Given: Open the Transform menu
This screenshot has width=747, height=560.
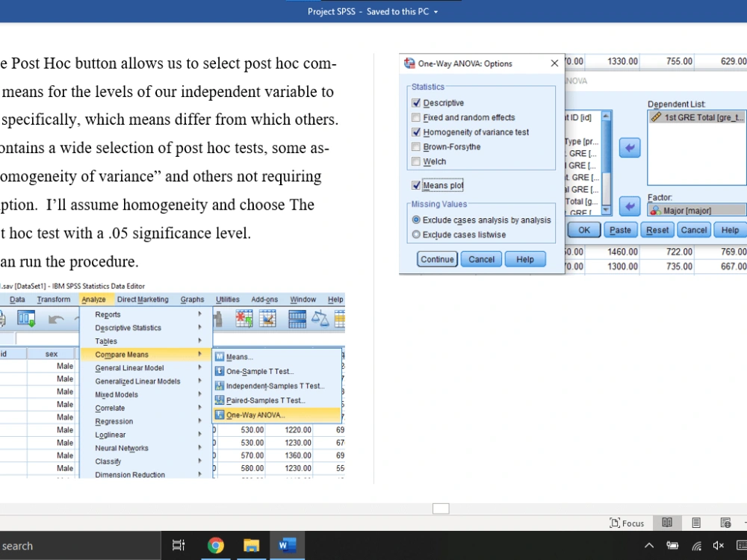Looking at the screenshot, I should click(x=53, y=299).
